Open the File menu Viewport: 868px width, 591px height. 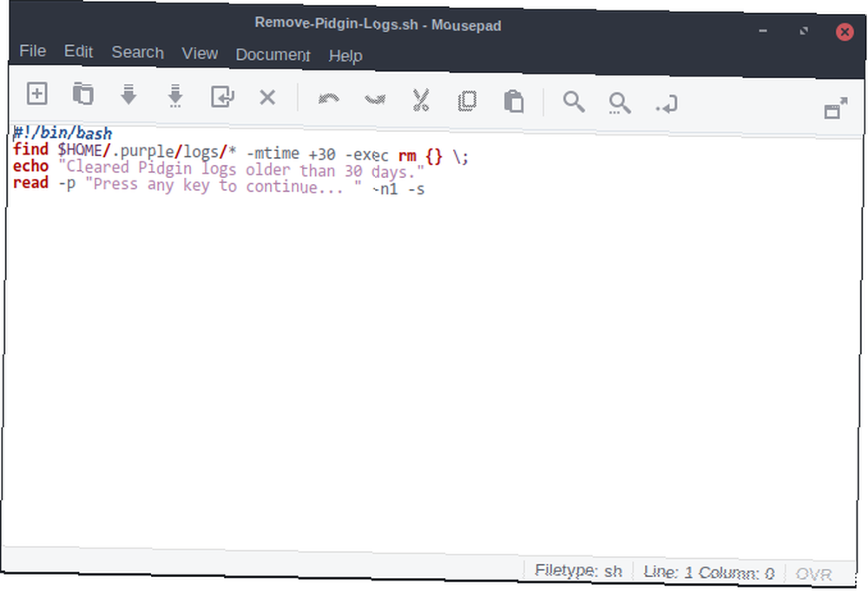[33, 51]
